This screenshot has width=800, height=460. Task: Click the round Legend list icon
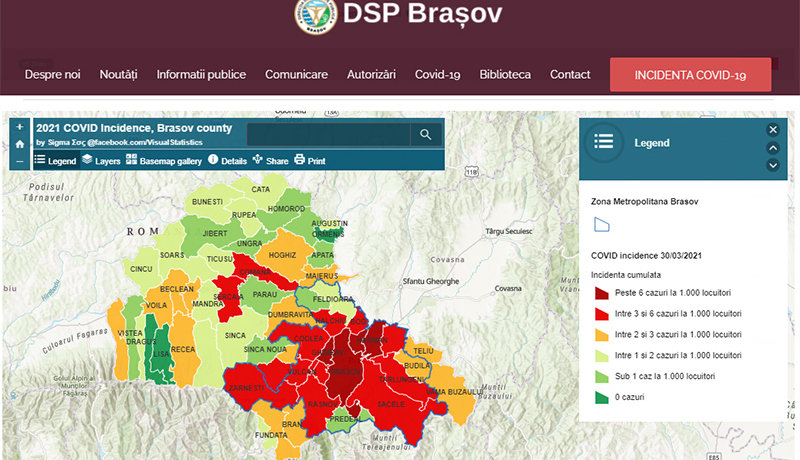[603, 142]
